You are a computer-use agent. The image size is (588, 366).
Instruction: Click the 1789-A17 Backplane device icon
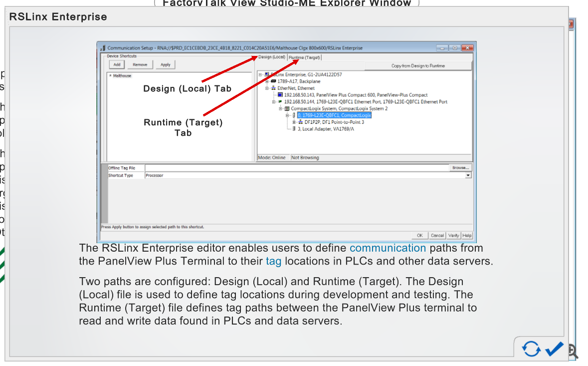coord(273,81)
